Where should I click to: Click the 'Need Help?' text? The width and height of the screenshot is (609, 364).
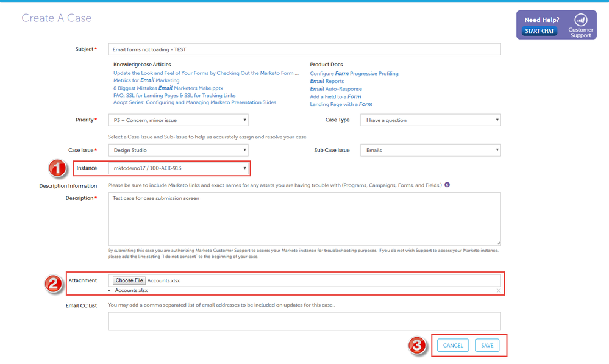[542, 20]
